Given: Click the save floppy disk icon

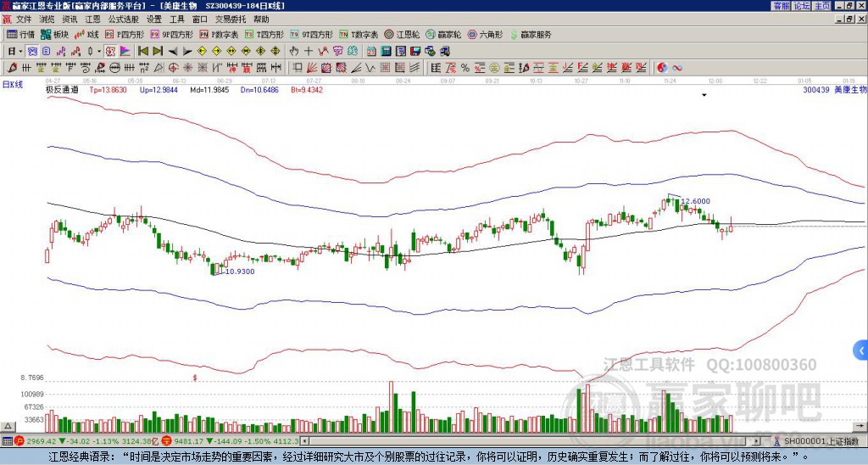Looking at the screenshot, I should 415,51.
